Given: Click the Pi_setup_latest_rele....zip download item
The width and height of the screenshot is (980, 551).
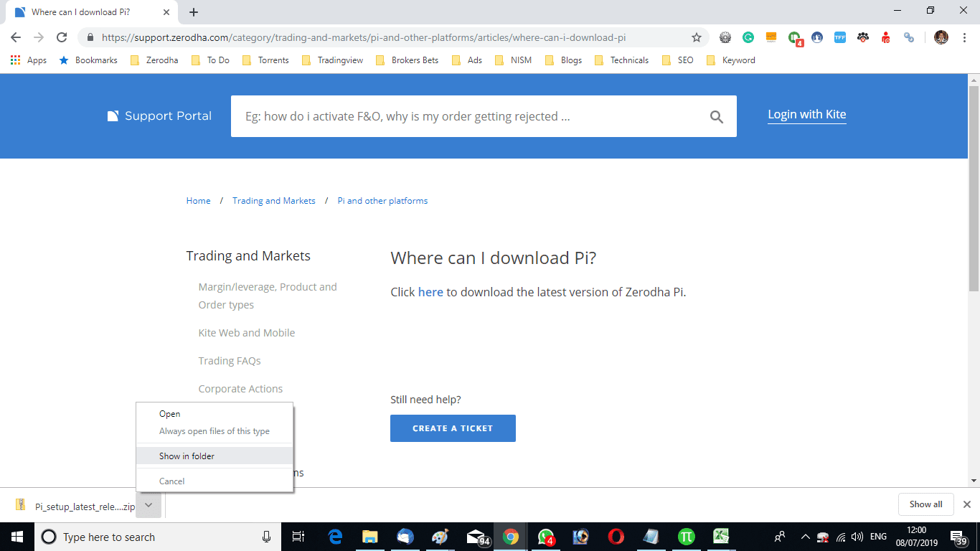Looking at the screenshot, I should coord(76,506).
